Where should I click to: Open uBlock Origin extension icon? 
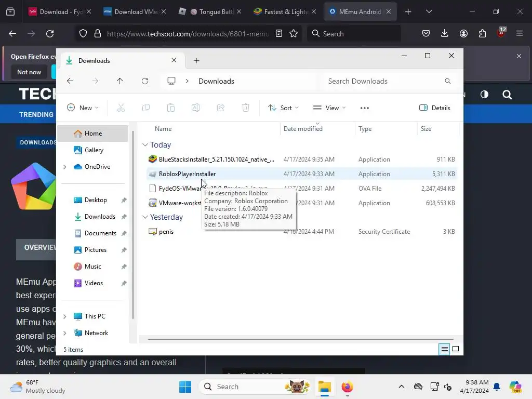(x=501, y=33)
